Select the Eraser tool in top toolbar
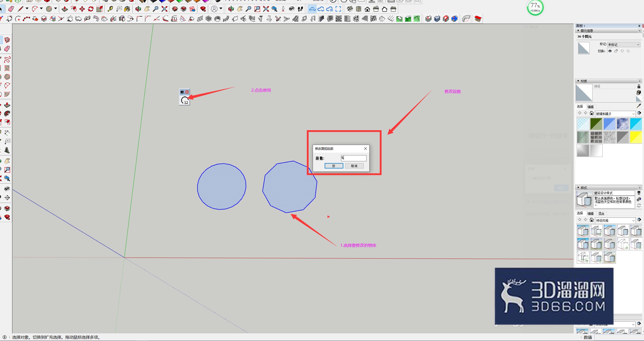Viewport: 644px width, 341px height. point(11,9)
